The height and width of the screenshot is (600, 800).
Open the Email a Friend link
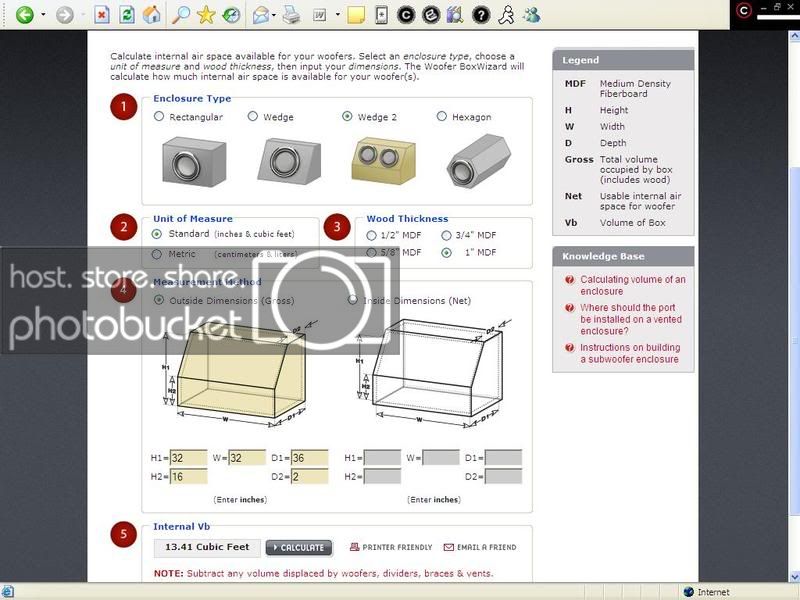click(x=480, y=547)
